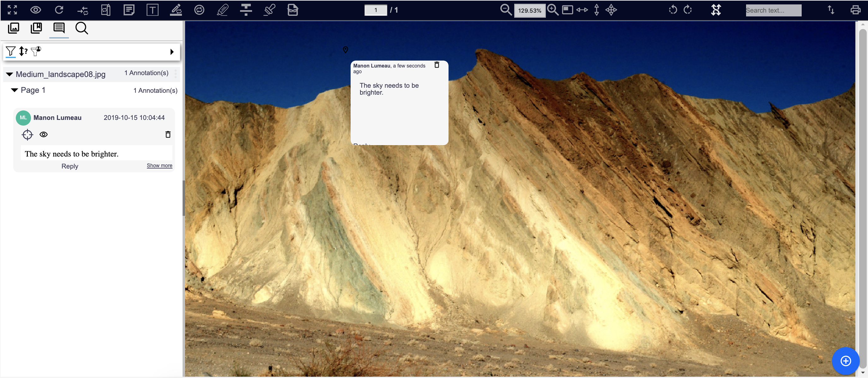Click the filter by author icon
Image resolution: width=868 pixels, height=378 pixels.
pyautogui.click(x=36, y=51)
